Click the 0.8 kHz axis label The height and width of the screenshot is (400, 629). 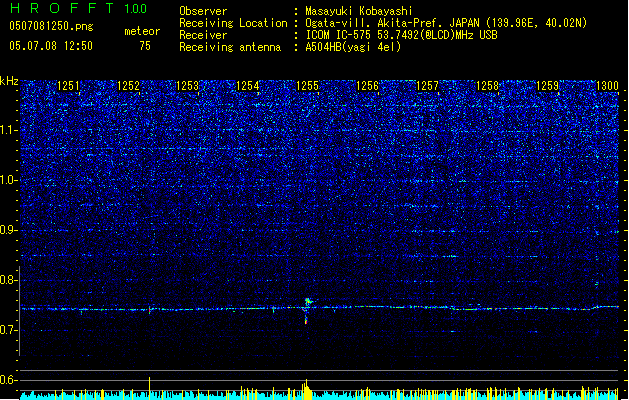(9, 280)
